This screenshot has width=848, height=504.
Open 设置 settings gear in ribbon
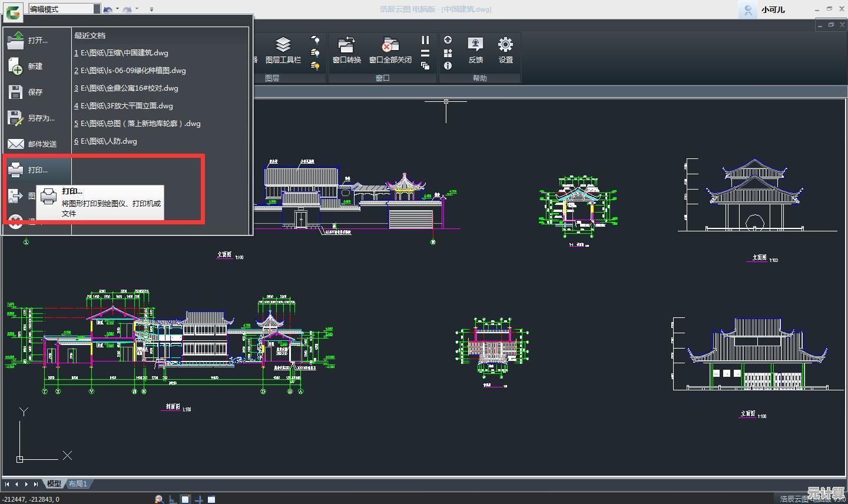click(x=505, y=49)
